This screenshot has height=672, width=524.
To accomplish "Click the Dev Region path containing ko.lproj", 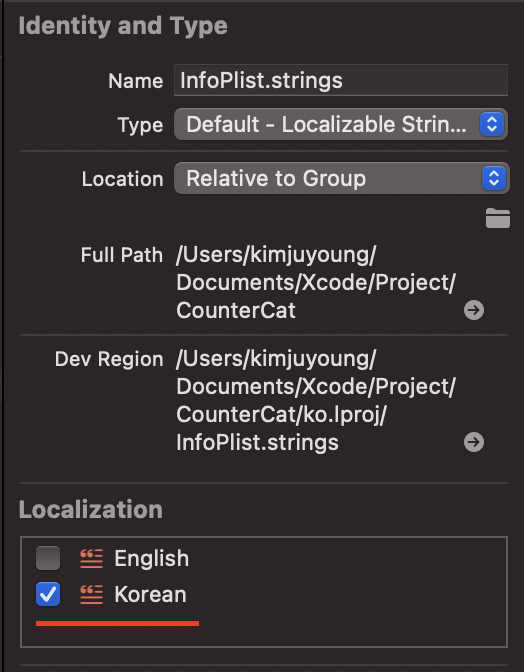I will tap(316, 400).
